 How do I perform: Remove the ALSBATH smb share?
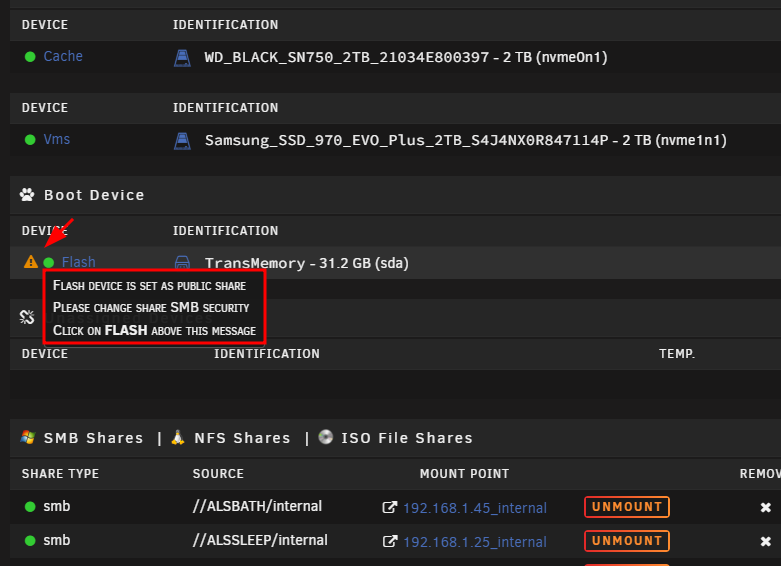766,507
